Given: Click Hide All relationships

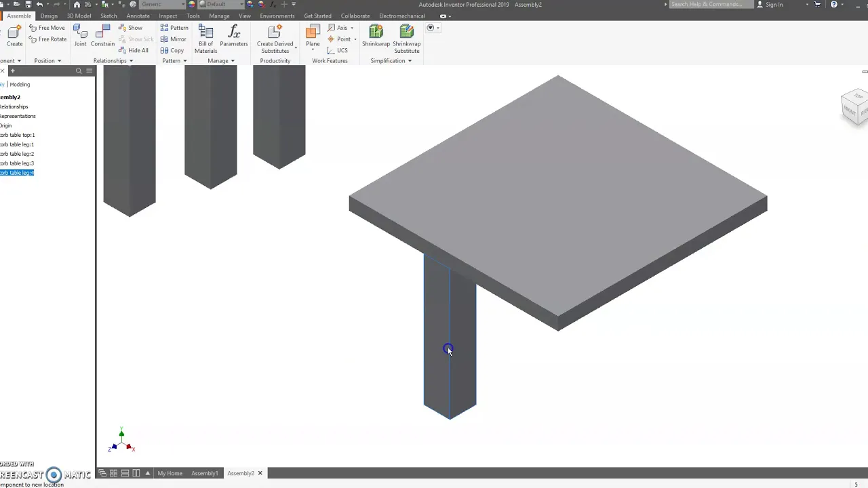Looking at the screenshot, I should coord(134,50).
